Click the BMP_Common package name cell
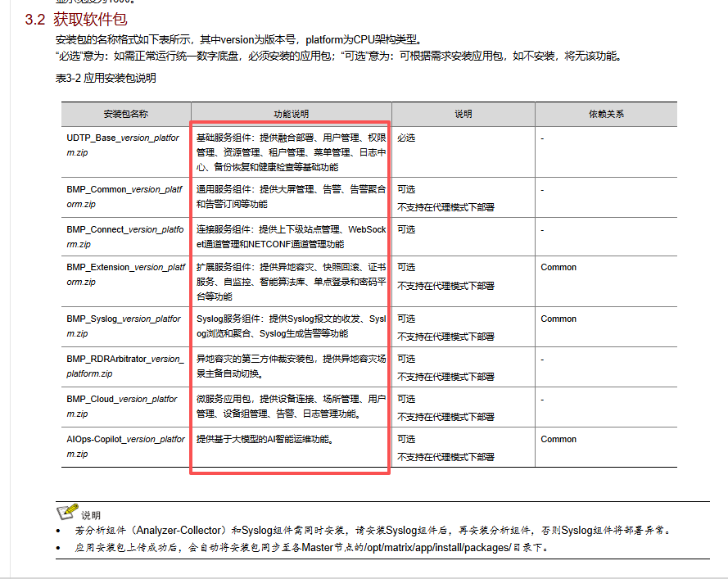 (x=124, y=197)
